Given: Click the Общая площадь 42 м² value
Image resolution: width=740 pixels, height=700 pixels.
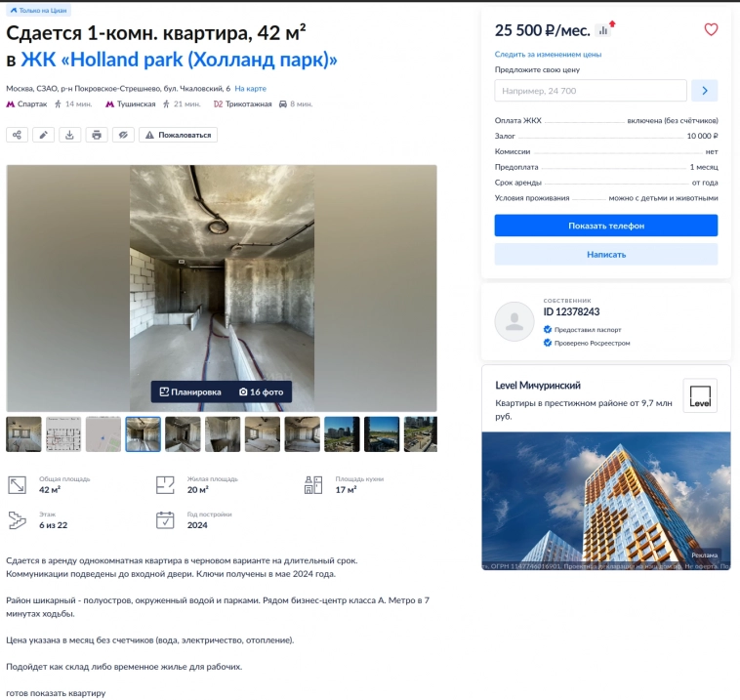Looking at the screenshot, I should coord(50,490).
